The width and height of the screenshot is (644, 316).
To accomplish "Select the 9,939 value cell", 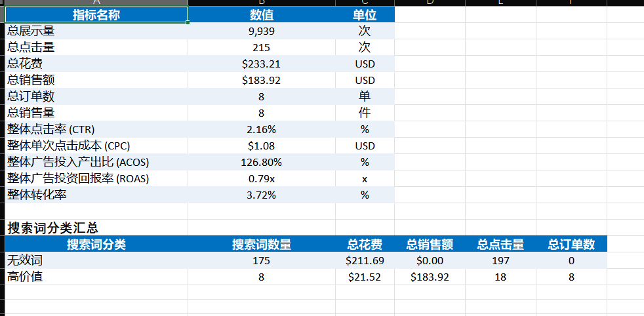I will [x=262, y=31].
